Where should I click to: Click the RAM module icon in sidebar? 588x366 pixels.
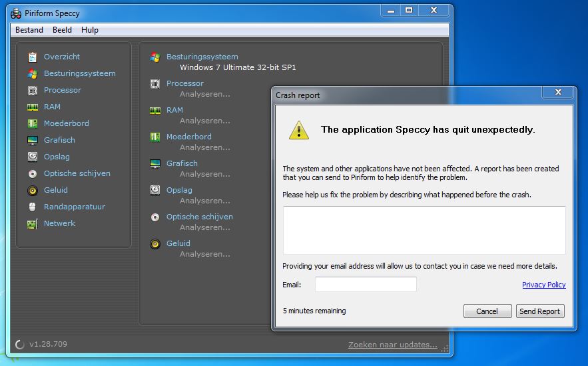pos(33,107)
